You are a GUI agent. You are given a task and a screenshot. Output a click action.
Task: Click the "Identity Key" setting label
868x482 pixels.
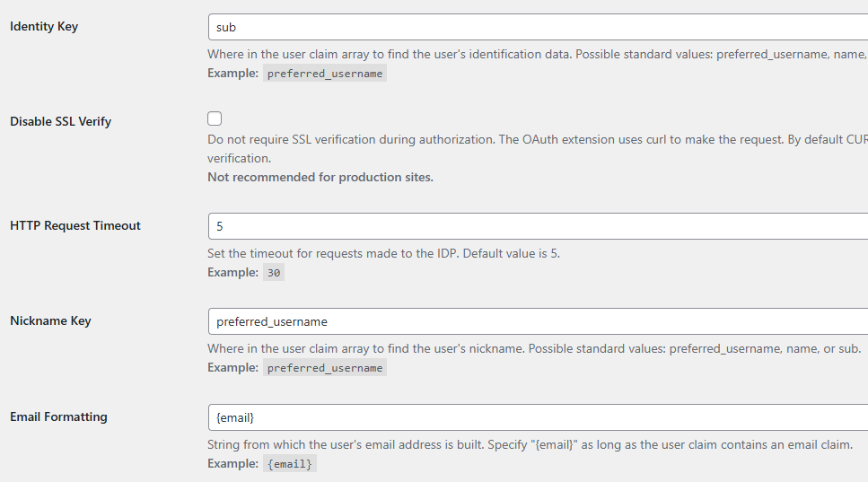point(44,27)
